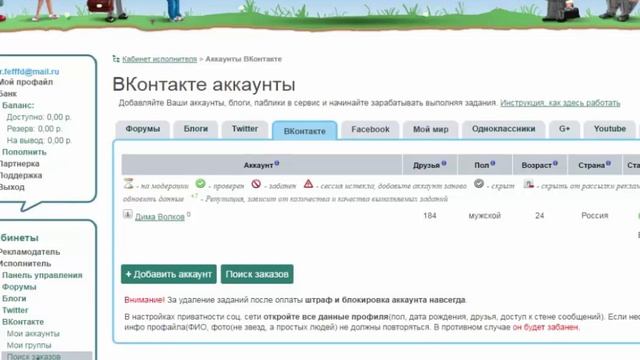The height and width of the screenshot is (360, 640).
Task: Click Выход to log out
Action: (12, 187)
